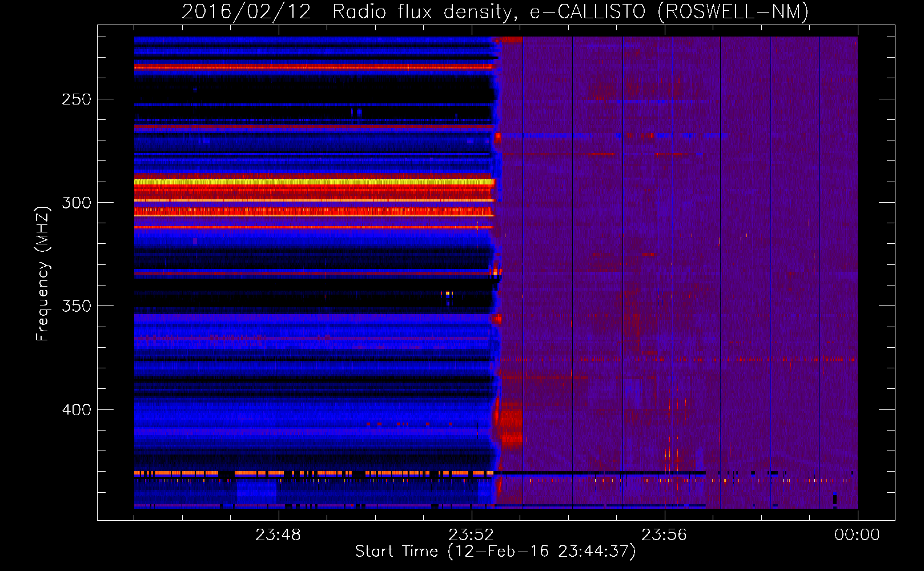Click the 23:48 time axis label

coord(278,535)
